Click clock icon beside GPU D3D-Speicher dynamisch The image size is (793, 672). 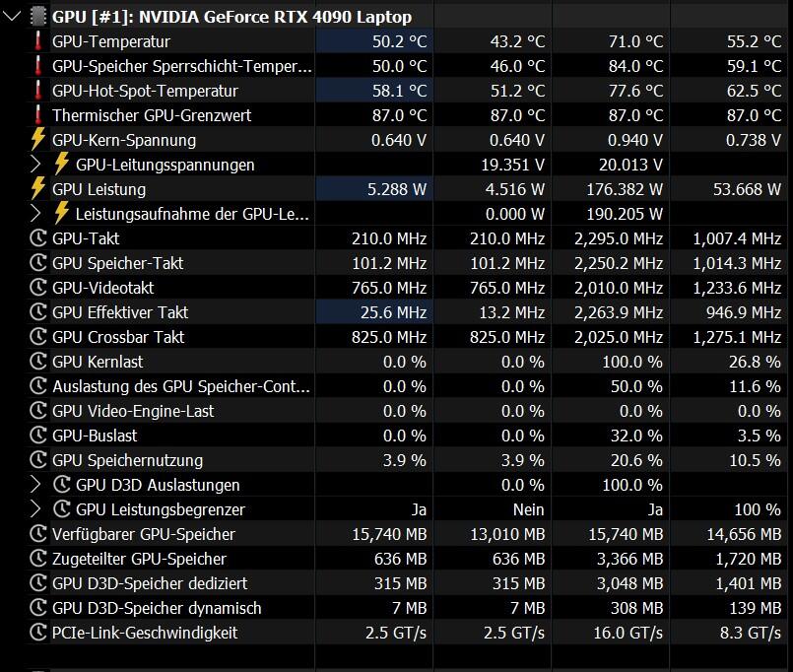(38, 608)
